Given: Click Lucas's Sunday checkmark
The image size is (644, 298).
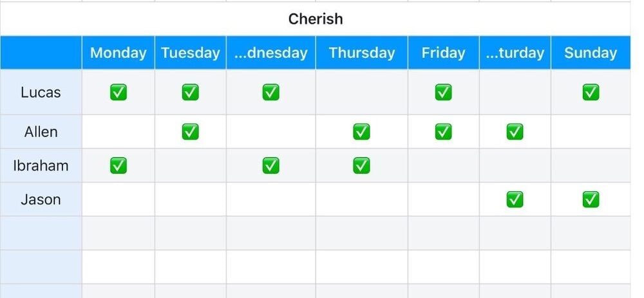Looking at the screenshot, I should [591, 93].
